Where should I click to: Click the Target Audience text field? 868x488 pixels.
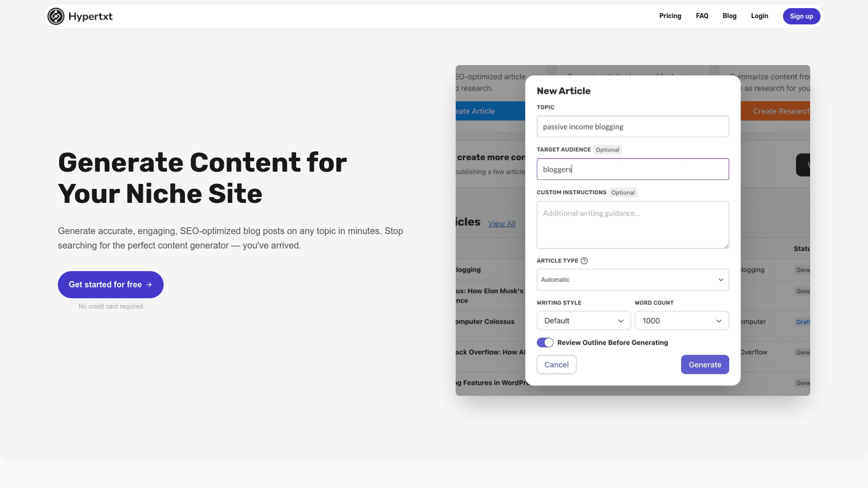(632, 169)
